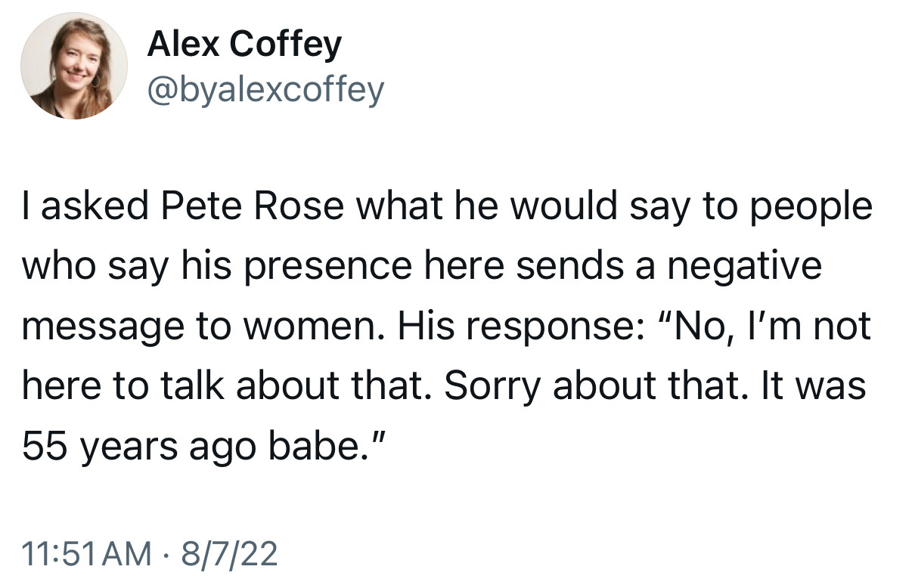Click the opening words 'I asked'
Image resolution: width=912 pixels, height=588 pixels.
tap(86, 206)
